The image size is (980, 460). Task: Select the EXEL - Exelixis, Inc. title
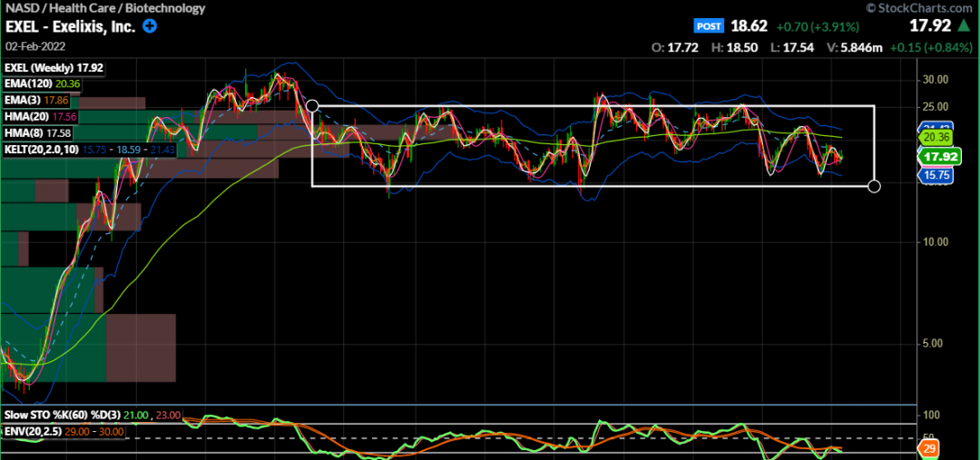72,26
